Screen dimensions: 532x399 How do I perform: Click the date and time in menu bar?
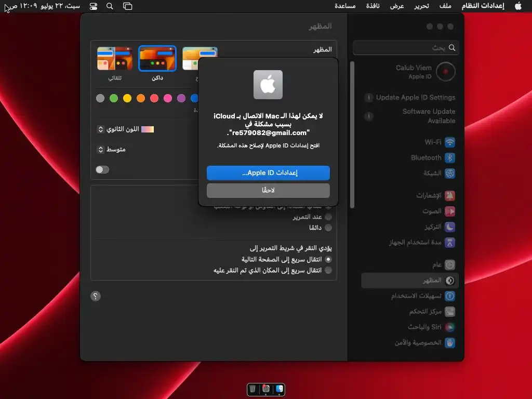pos(45,6)
